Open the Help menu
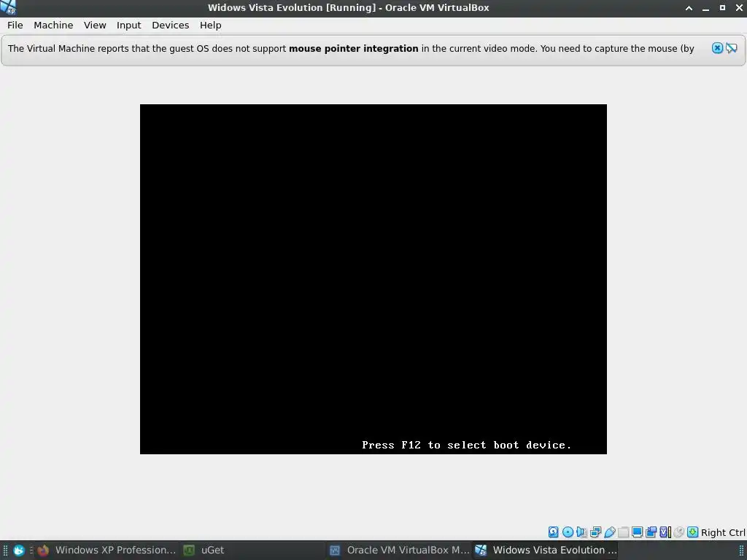 (211, 26)
